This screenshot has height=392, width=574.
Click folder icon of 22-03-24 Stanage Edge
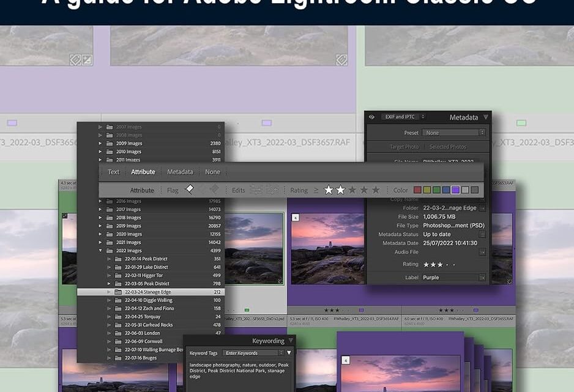pos(118,292)
